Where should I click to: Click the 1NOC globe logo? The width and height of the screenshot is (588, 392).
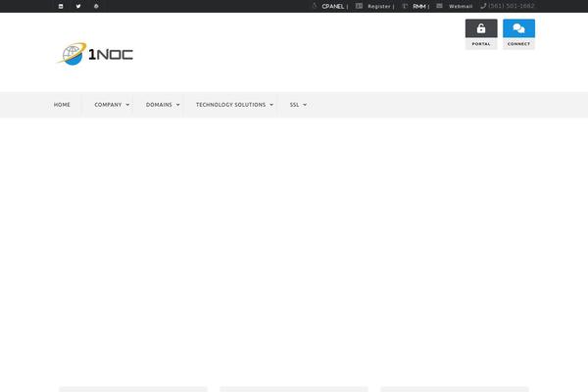(72, 54)
